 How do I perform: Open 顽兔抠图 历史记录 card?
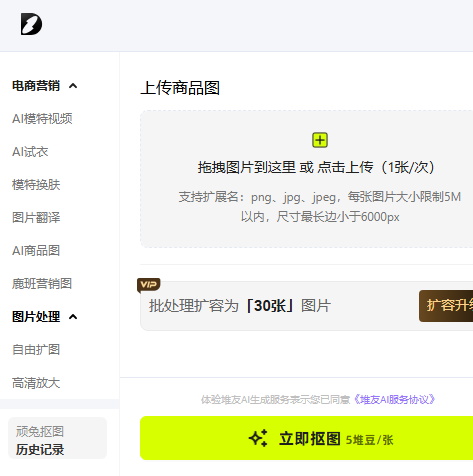pyautogui.click(x=57, y=438)
